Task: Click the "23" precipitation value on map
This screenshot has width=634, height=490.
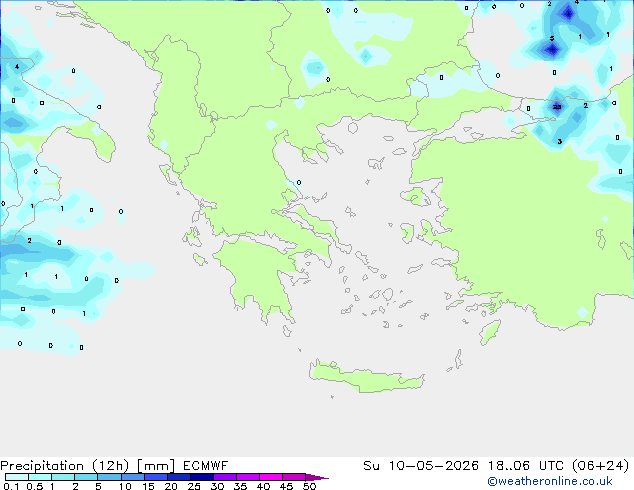Action: click(x=557, y=107)
